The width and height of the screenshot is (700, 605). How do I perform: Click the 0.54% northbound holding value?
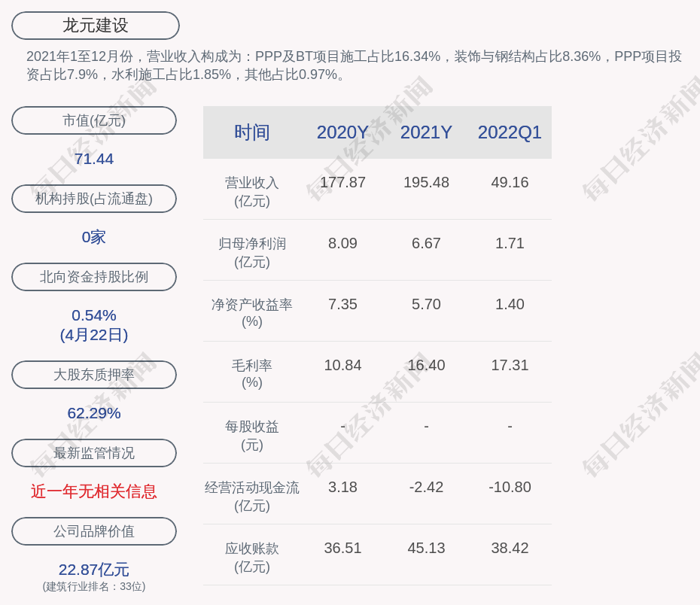[x=94, y=315]
